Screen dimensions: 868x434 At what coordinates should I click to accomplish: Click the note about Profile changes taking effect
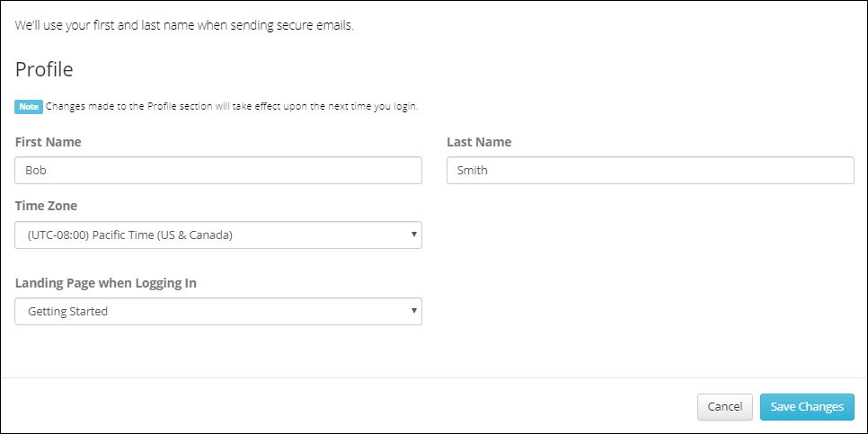click(x=232, y=107)
